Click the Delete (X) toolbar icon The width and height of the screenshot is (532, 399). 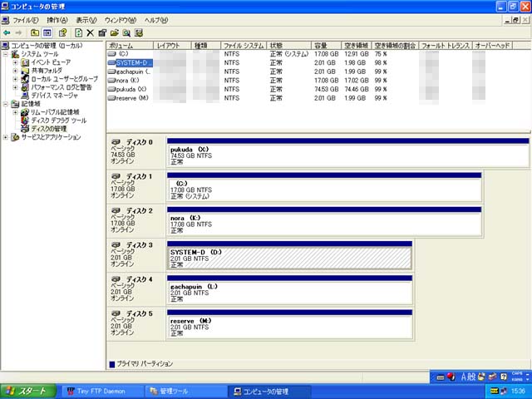point(90,32)
